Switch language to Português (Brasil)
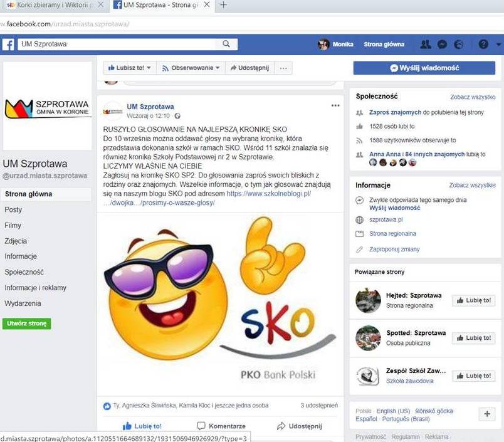The height and width of the screenshot is (442, 504). pos(406,419)
